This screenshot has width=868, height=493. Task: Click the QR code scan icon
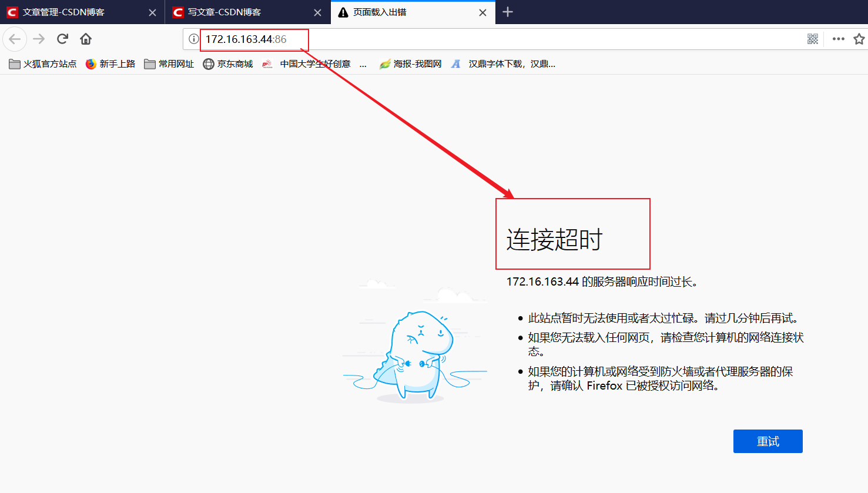point(813,39)
